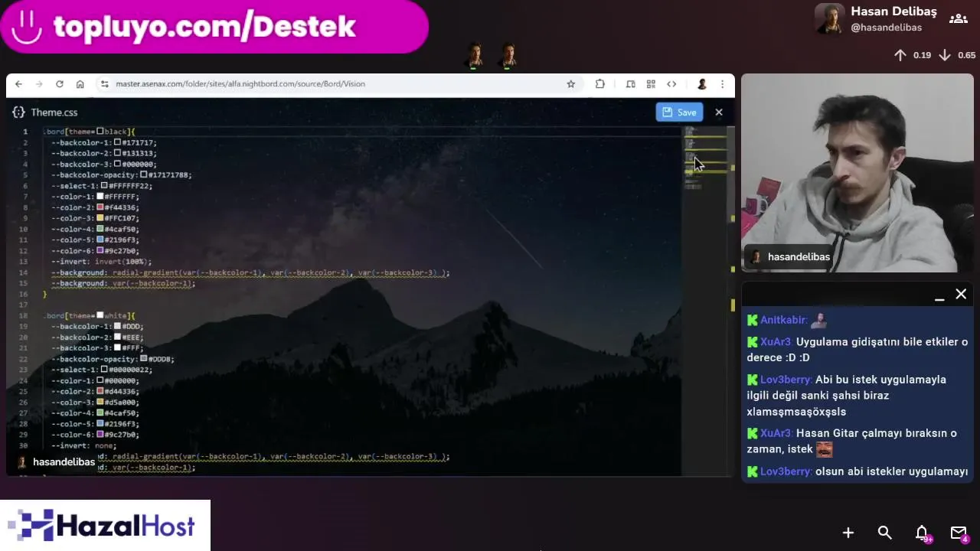This screenshot has height=551, width=980.
Task: Open the participants people icon
Action: 958,18
